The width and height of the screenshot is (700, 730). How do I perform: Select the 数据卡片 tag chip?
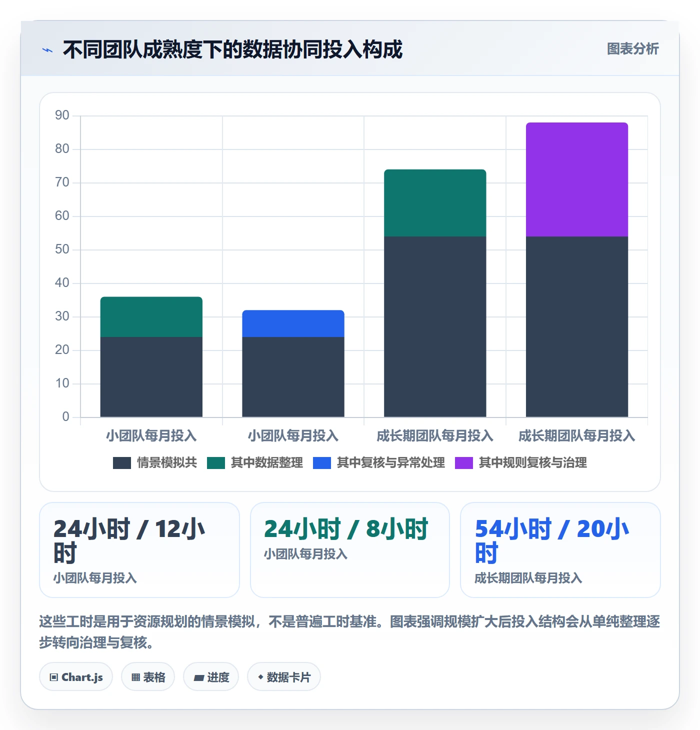coord(284,677)
